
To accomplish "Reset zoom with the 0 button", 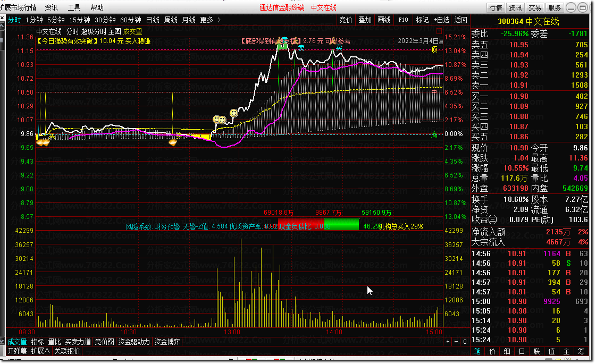I will 465,342.
